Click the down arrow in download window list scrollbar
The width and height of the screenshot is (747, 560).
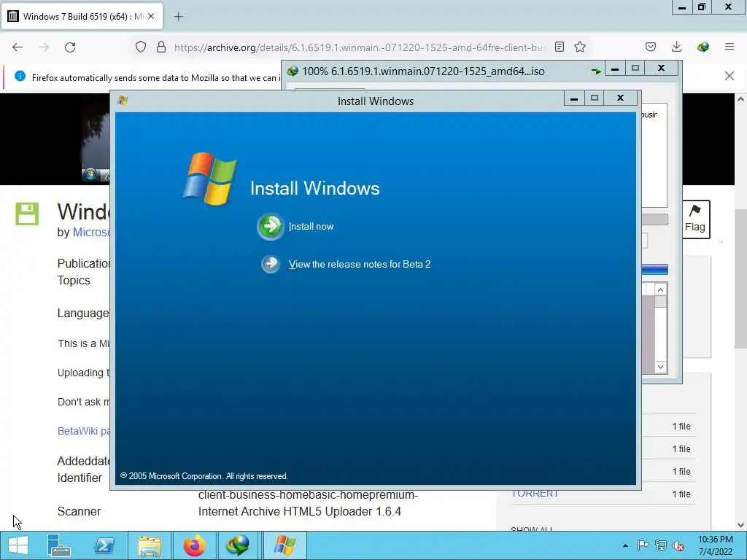click(660, 367)
